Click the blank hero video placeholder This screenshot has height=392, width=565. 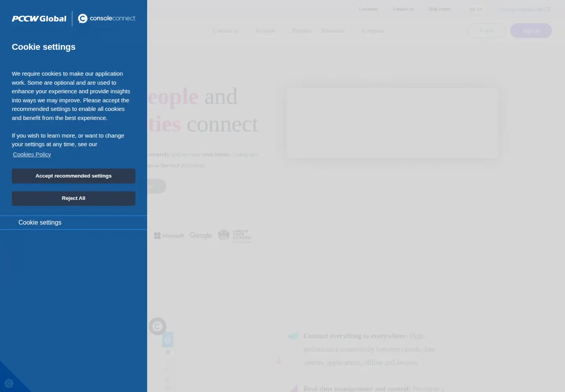pos(393,123)
